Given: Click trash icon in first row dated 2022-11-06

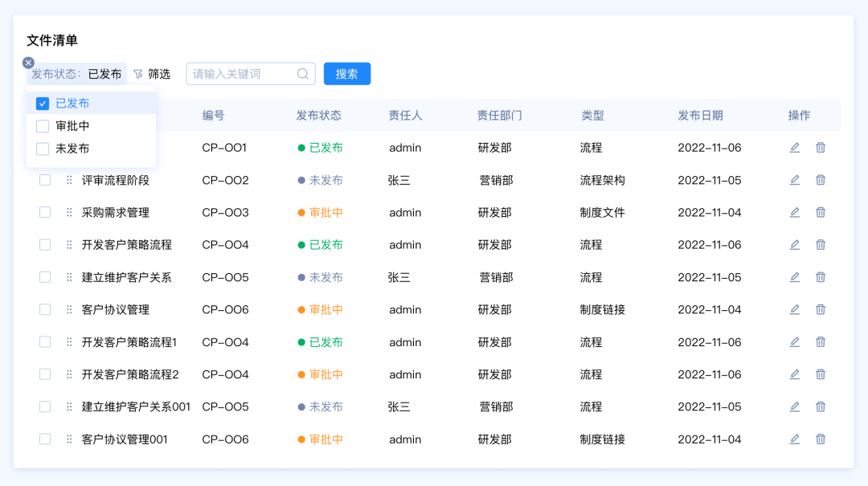Looking at the screenshot, I should (x=821, y=148).
